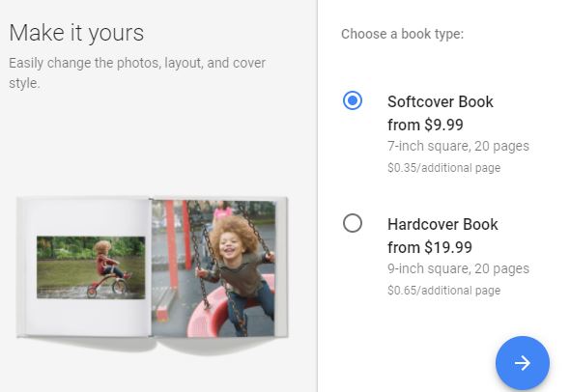Click the "Softcover Book" label
The width and height of the screenshot is (570, 392).
441,101
